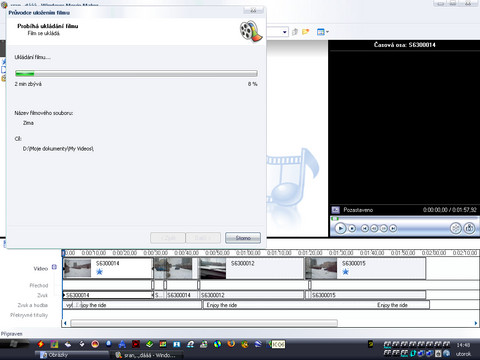
Task: Step to previous frame in preview
Action: pyautogui.click(x=374, y=228)
